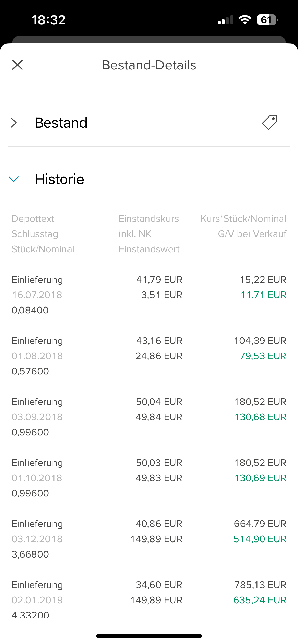Select the 01.08.2018 Einlieferung entry
298x644 pixels.
37,356
